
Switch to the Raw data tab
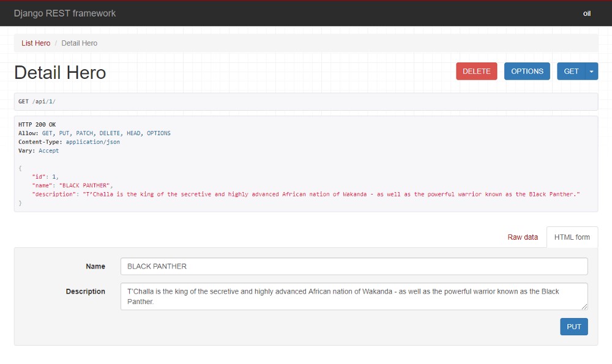tap(523, 237)
